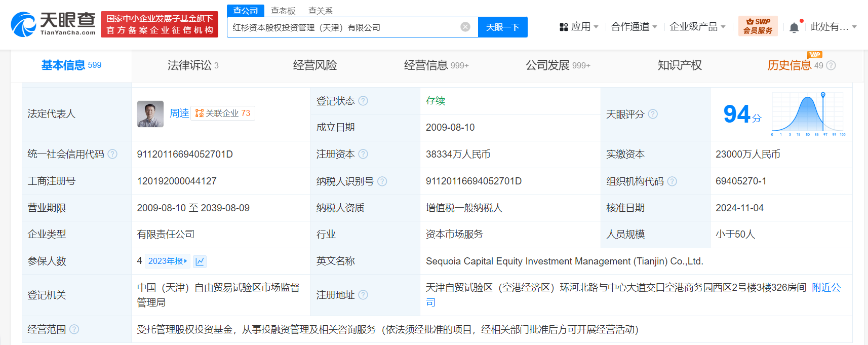Viewport: 868px width, 345px height.
Task: Open the insured count trend chart icon
Action: (x=200, y=261)
